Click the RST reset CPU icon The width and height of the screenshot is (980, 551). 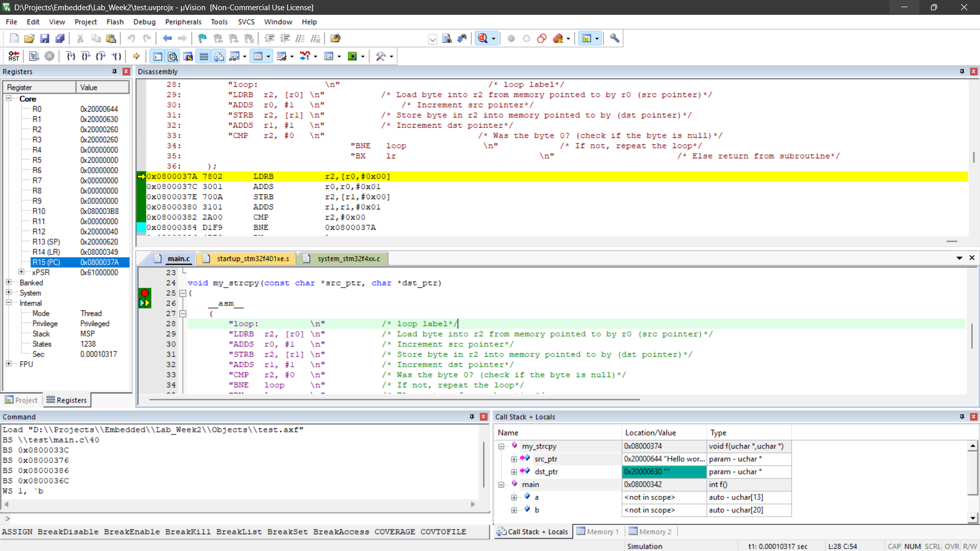coord(14,56)
